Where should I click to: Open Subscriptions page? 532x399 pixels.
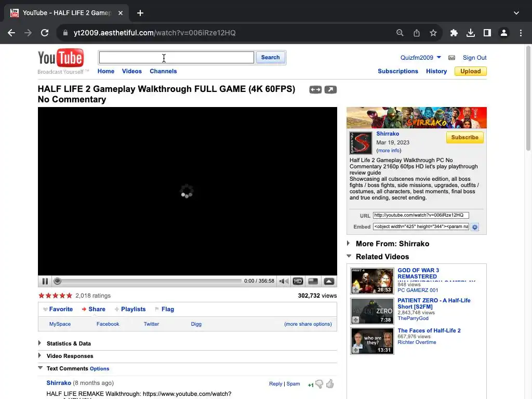point(398,71)
